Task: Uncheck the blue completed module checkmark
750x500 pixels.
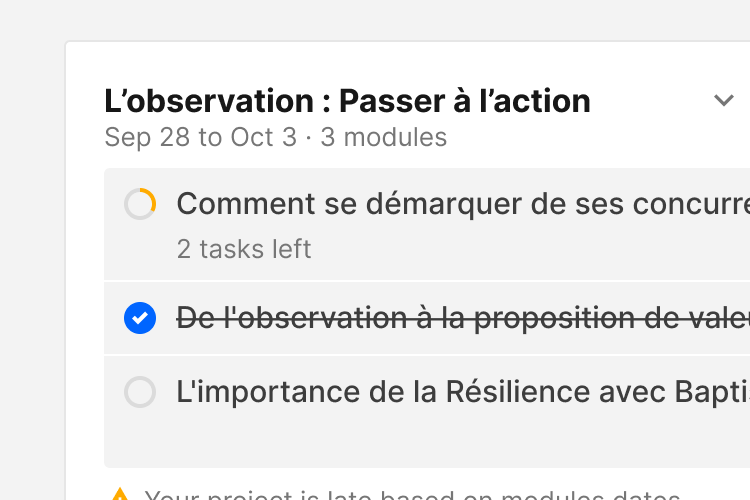Action: tap(140, 319)
